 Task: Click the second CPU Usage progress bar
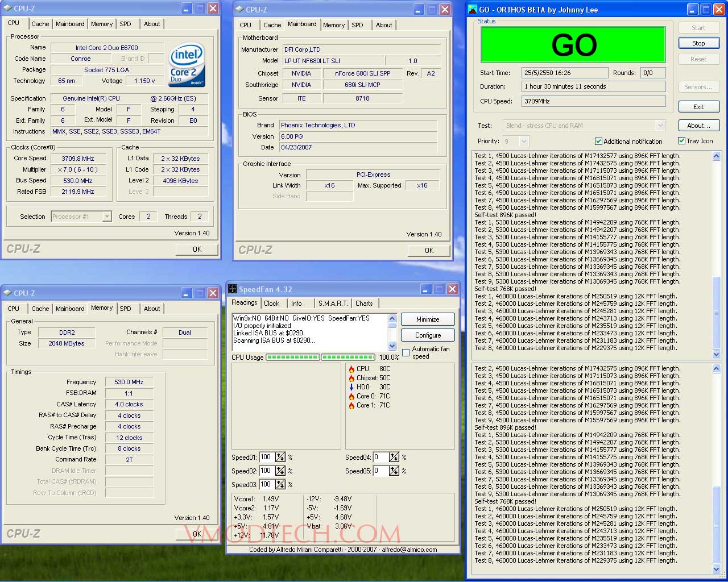(x=348, y=357)
